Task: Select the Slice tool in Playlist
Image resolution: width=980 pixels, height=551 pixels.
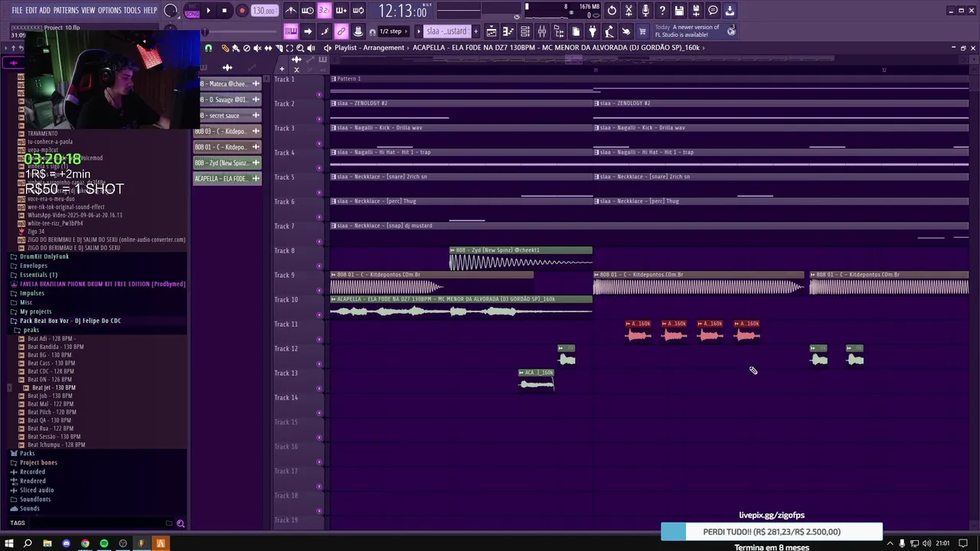Action: click(279, 48)
